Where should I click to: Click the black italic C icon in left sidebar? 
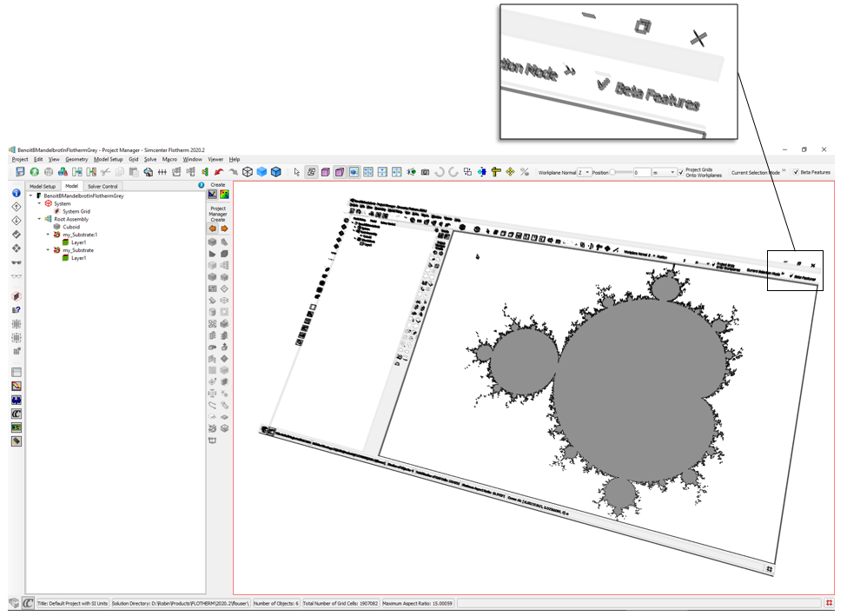pos(17,414)
